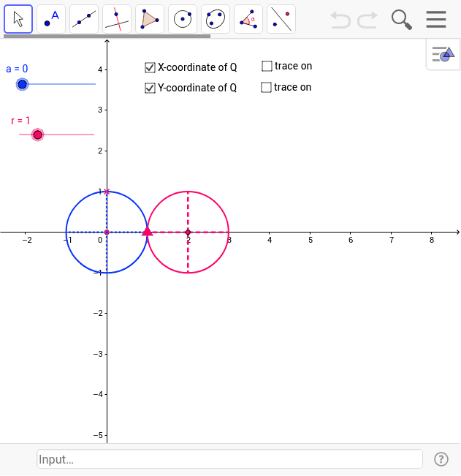Select the Point tool
The width and height of the screenshot is (461, 476).
click(51, 19)
